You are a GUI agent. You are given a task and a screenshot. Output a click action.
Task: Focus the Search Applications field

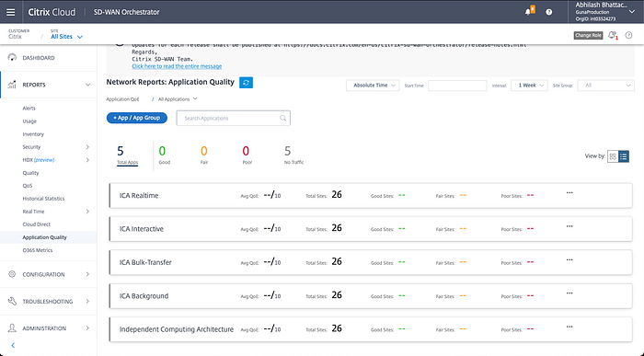[234, 119]
